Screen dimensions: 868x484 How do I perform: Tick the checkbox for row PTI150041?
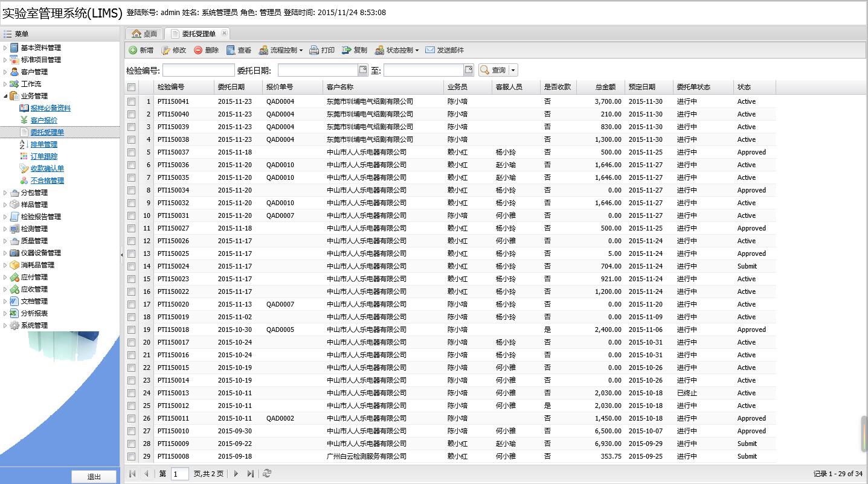131,101
